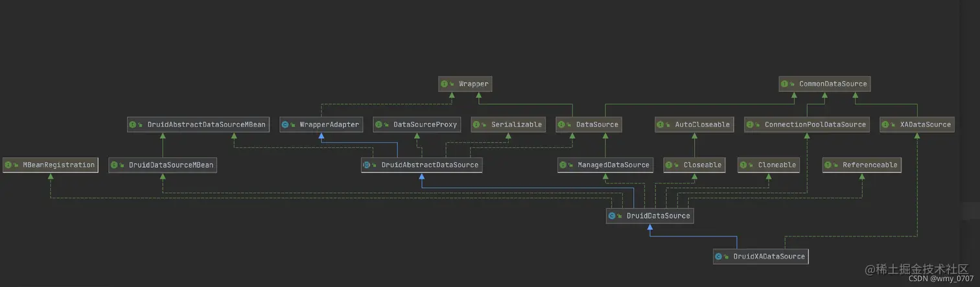
Task: Click the interface icon on Referenceable node
Action: pos(828,165)
